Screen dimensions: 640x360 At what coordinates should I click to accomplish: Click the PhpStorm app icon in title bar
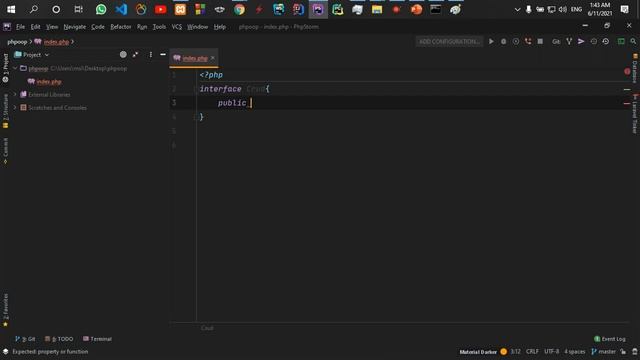pos(7,27)
